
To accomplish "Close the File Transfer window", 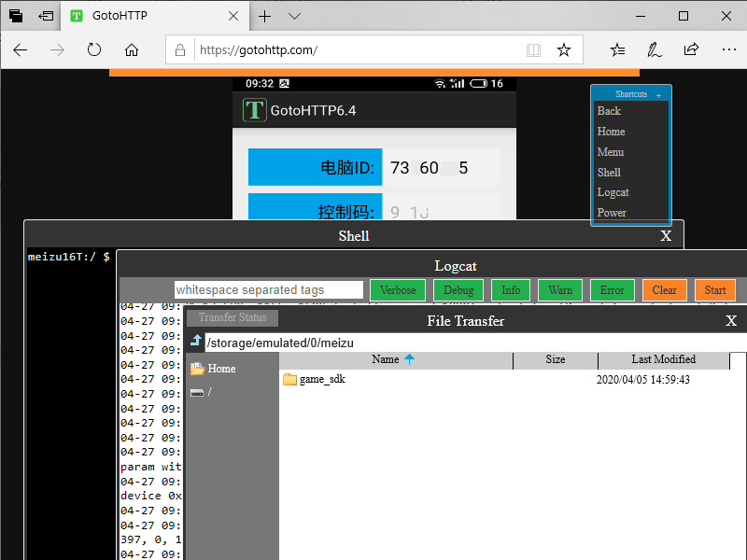I will tap(731, 320).
